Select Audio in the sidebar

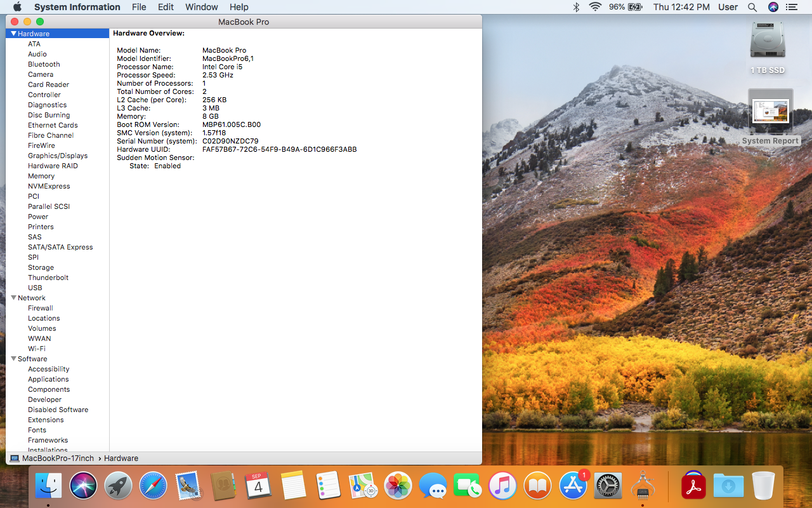pos(37,54)
